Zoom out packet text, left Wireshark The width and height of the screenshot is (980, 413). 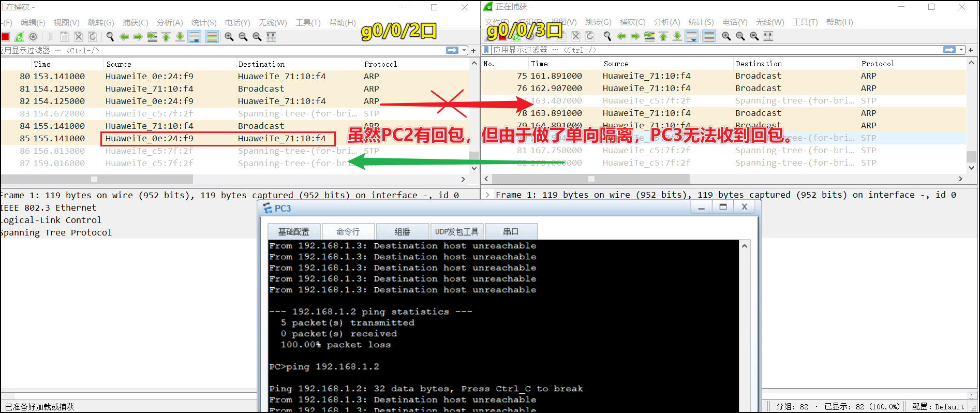(243, 37)
